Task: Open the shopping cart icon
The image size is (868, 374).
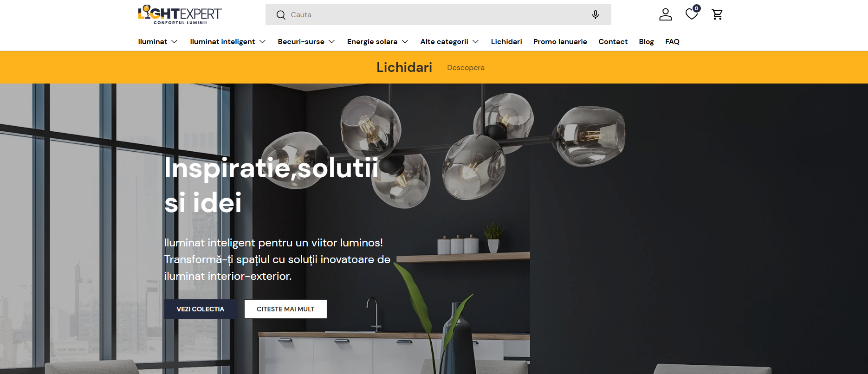Action: tap(717, 14)
